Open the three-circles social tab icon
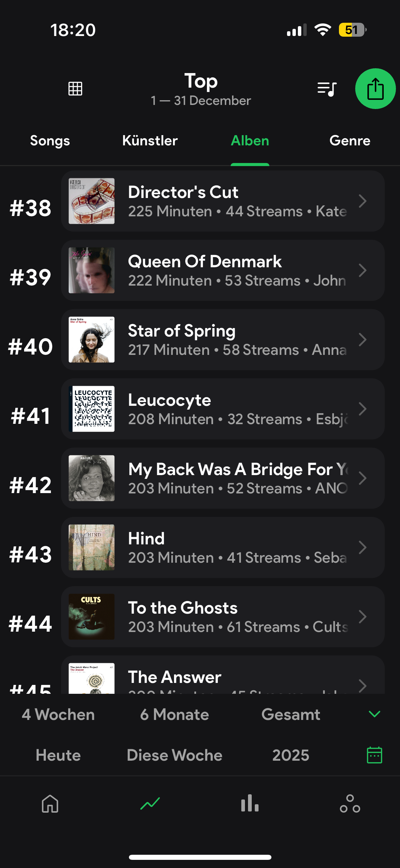The width and height of the screenshot is (400, 868). click(350, 803)
